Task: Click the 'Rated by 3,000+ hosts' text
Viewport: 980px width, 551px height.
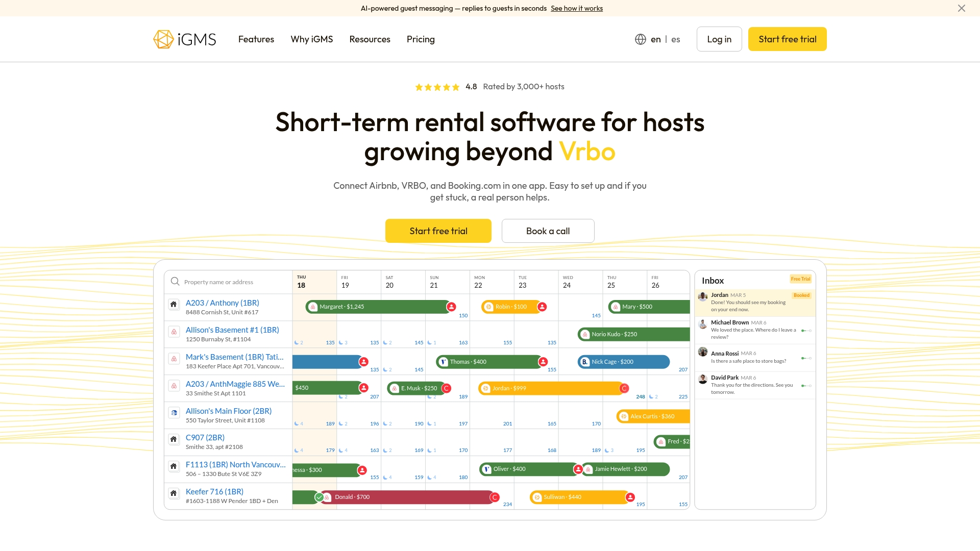Action: click(x=524, y=87)
